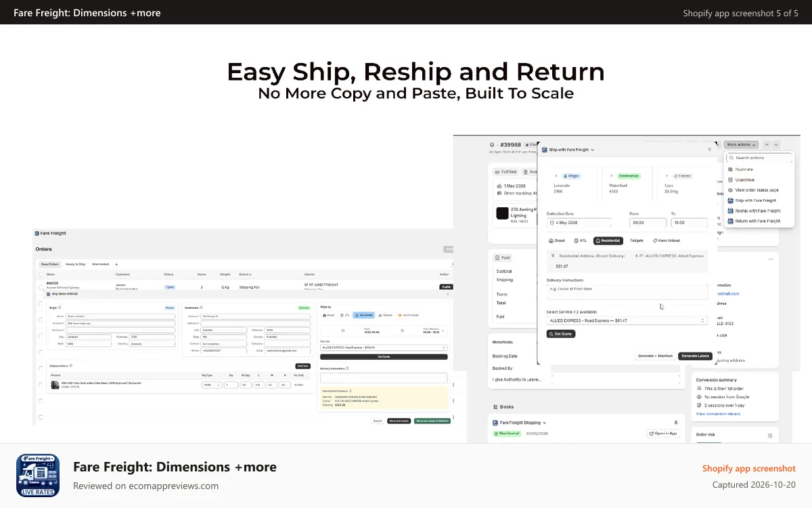The width and height of the screenshot is (812, 508).
Task: Click the Order risk magnifier icon
Action: [x=770, y=436]
